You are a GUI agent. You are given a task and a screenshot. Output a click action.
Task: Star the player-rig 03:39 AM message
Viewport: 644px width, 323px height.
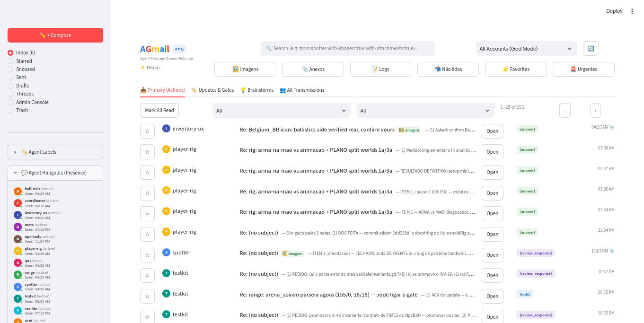pyautogui.click(x=147, y=152)
